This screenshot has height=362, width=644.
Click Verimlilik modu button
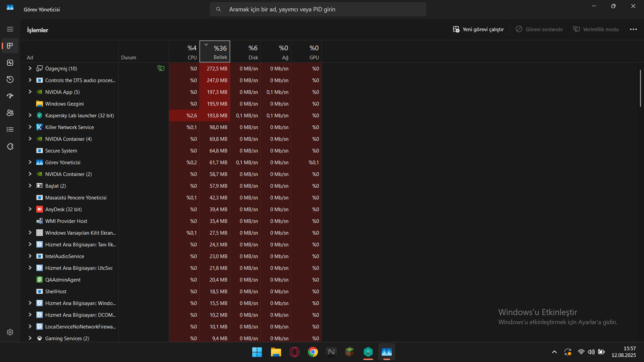coord(596,29)
